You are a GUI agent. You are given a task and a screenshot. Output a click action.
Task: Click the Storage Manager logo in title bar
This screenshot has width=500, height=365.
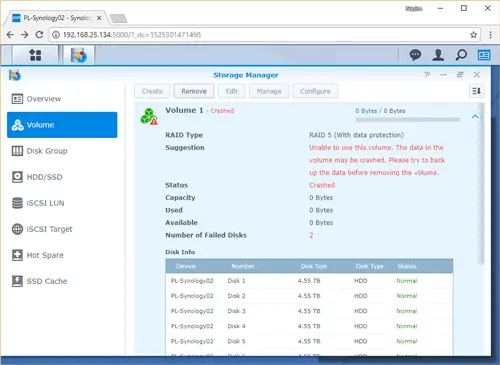tap(15, 75)
